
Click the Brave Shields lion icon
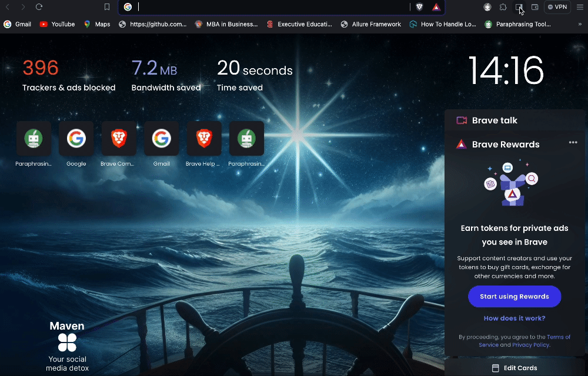pos(419,7)
